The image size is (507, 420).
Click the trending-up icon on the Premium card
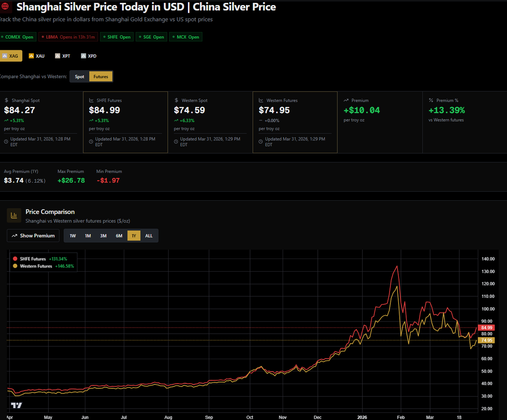(346, 100)
